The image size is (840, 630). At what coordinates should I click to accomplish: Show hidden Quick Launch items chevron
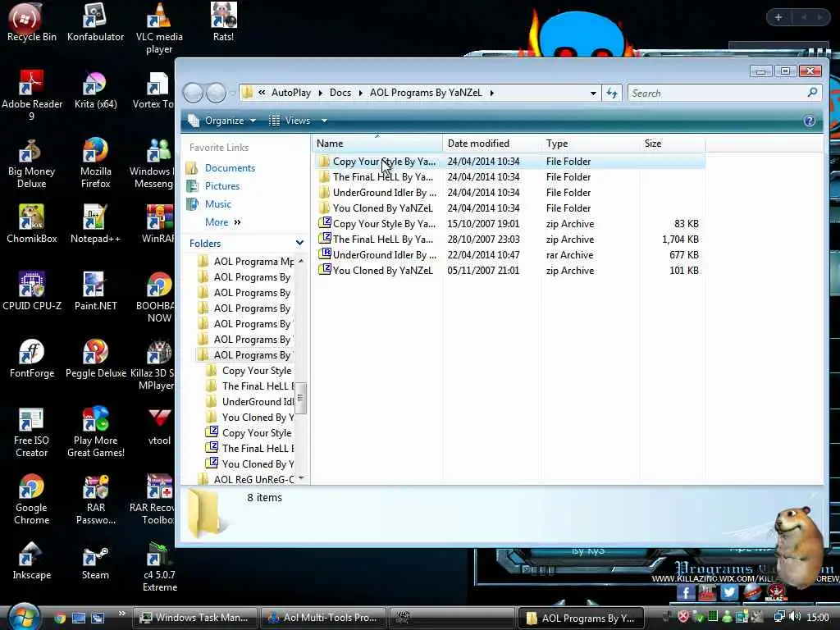121,614
